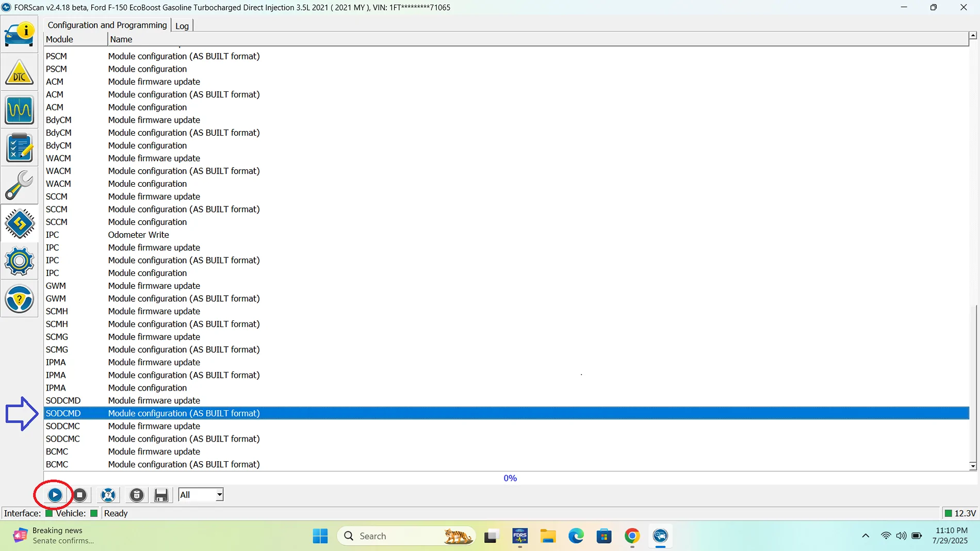
Task: Select the Configuration and Programming tab
Action: [x=107, y=25]
